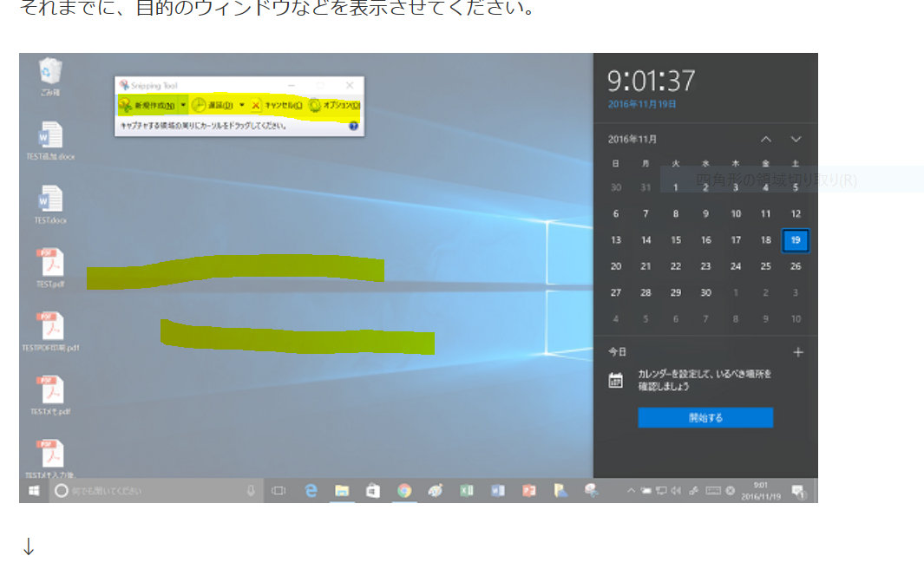
Task: Open the dropdown arrow beside 新規作成
Action: (x=183, y=105)
